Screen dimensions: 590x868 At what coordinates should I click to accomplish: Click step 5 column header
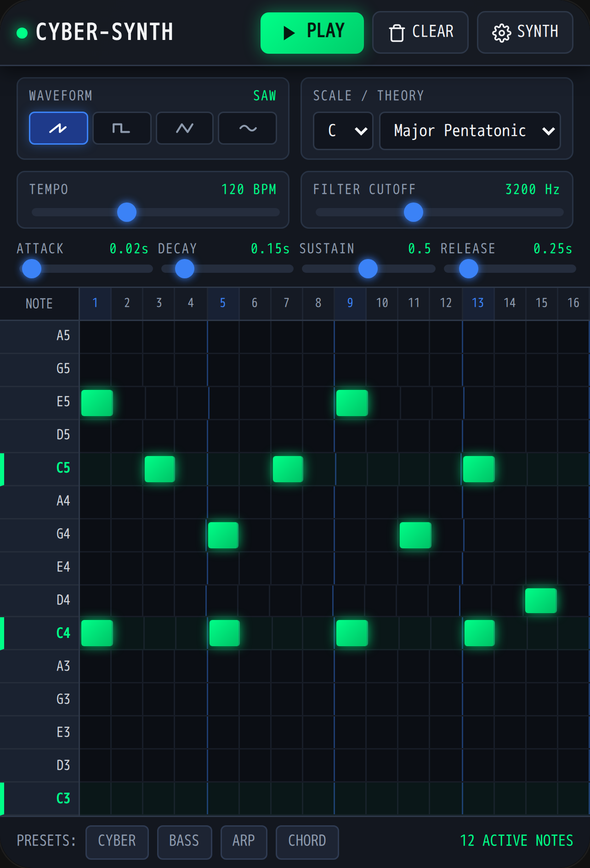[223, 303]
